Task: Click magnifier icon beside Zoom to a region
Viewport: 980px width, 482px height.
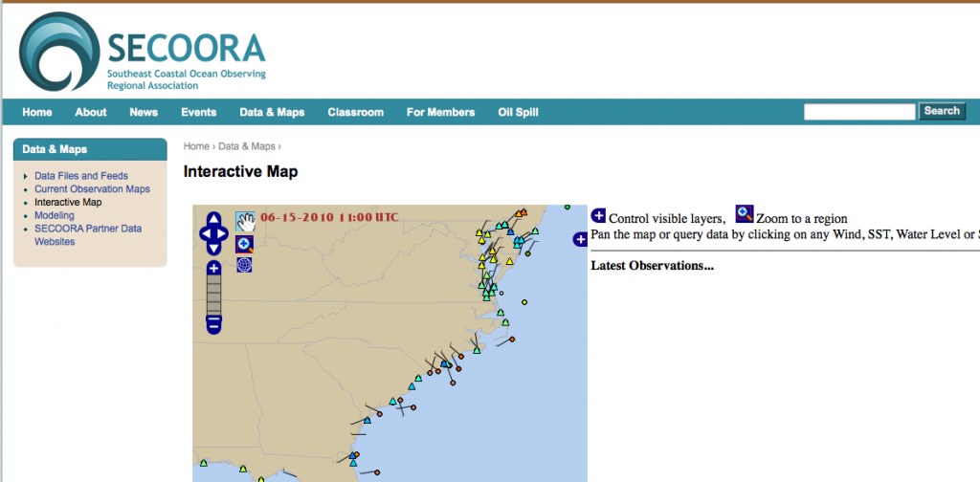Action: click(745, 213)
